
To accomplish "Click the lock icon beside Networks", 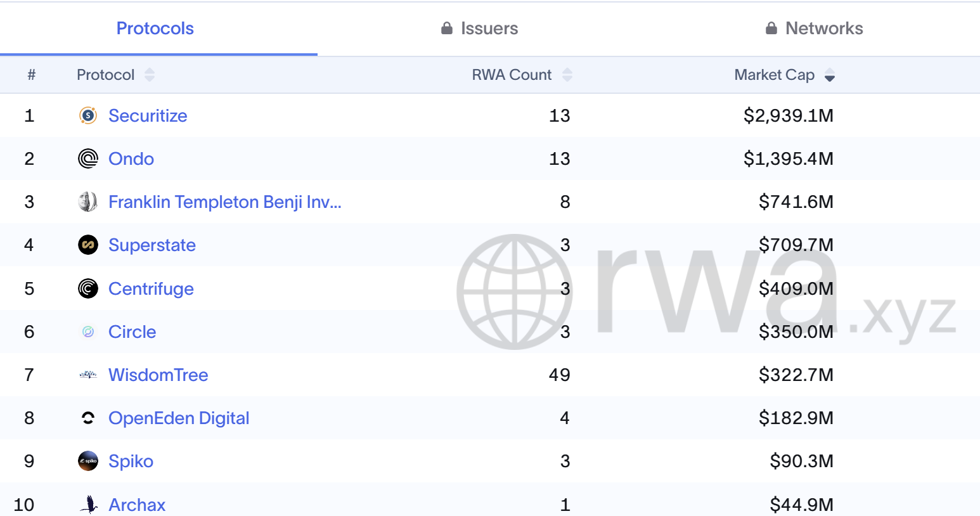I will (771, 29).
